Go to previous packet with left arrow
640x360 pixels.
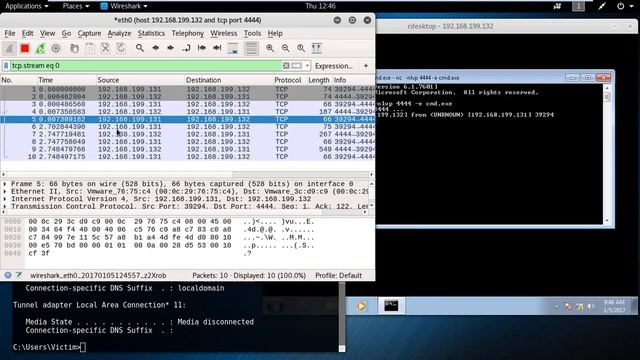click(155, 48)
